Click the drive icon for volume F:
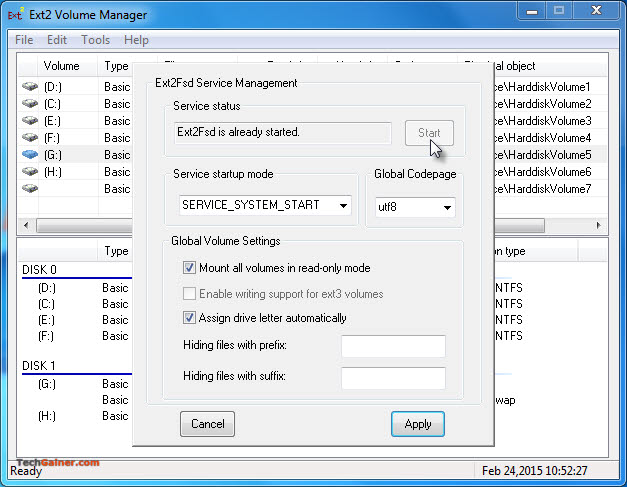Image resolution: width=627 pixels, height=487 pixels. point(30,138)
